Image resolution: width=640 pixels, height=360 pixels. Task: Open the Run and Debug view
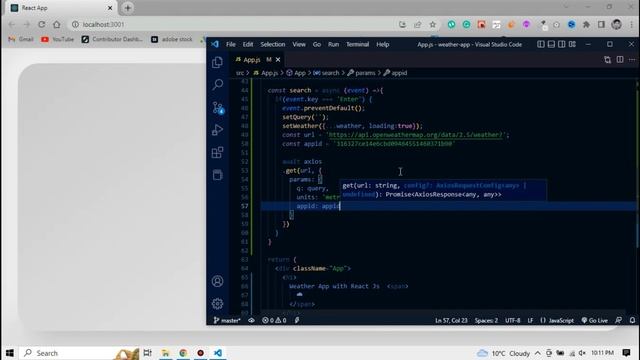218,130
